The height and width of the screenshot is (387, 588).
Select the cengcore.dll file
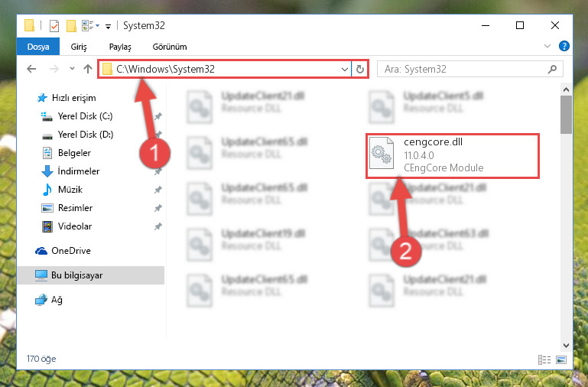[x=453, y=155]
